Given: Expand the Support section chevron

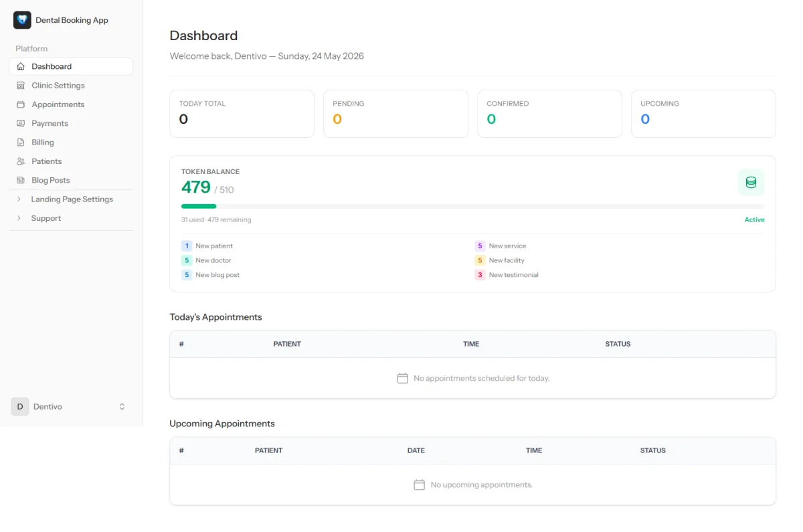Looking at the screenshot, I should click(x=19, y=218).
